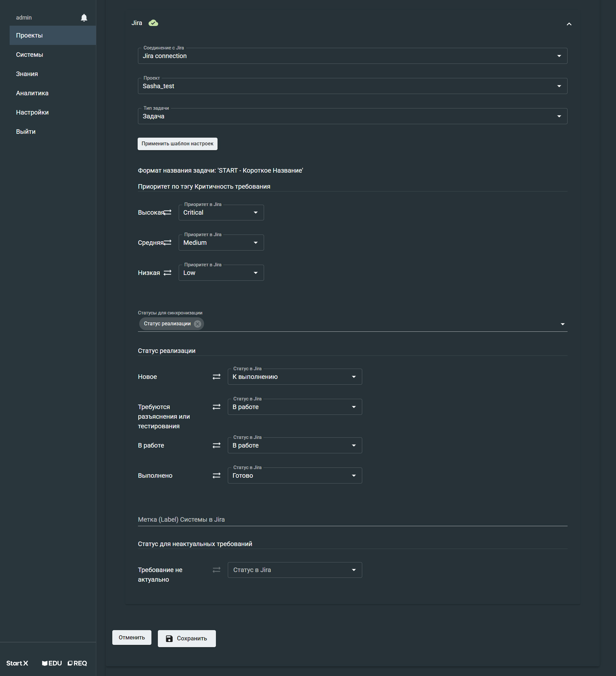Image resolution: width=616 pixels, height=676 pixels.
Task: Open the Проект Sasha_test dropdown
Action: [x=352, y=86]
